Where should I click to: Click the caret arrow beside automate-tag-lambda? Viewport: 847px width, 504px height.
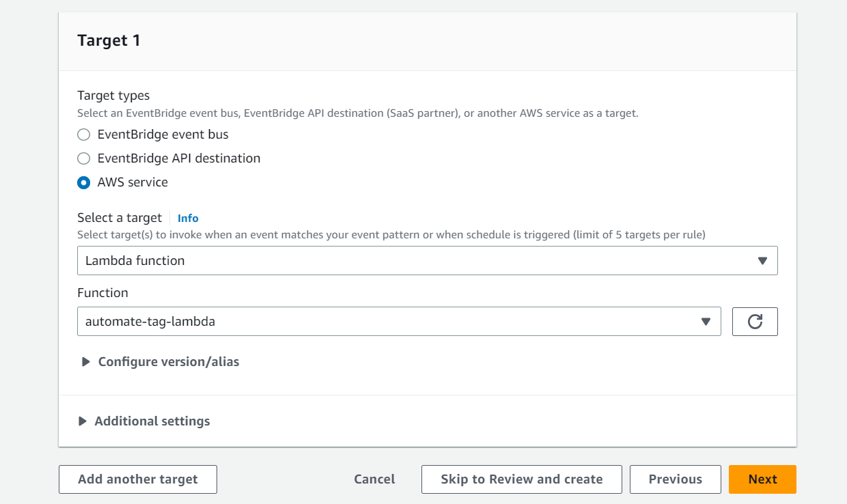pos(706,322)
